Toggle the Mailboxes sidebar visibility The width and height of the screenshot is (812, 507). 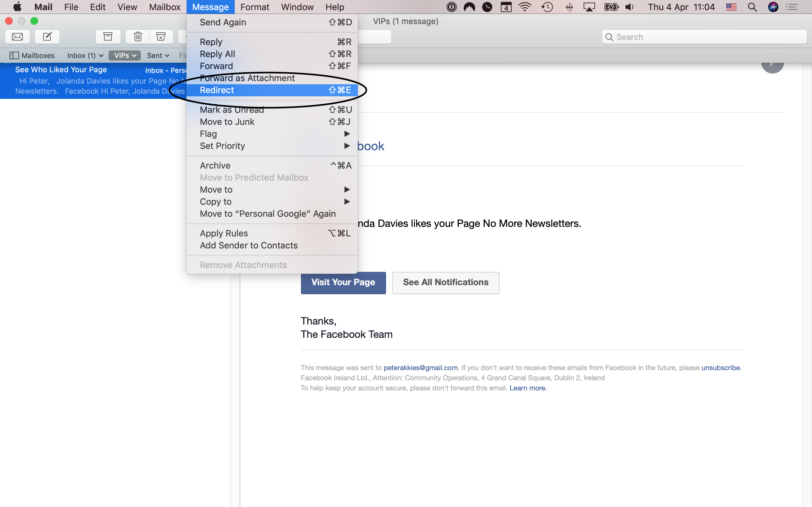point(31,55)
